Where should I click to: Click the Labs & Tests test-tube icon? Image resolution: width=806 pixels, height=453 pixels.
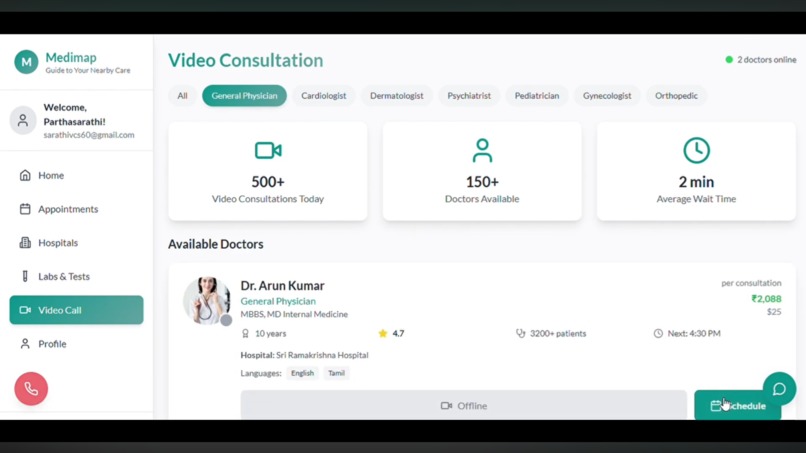click(25, 276)
